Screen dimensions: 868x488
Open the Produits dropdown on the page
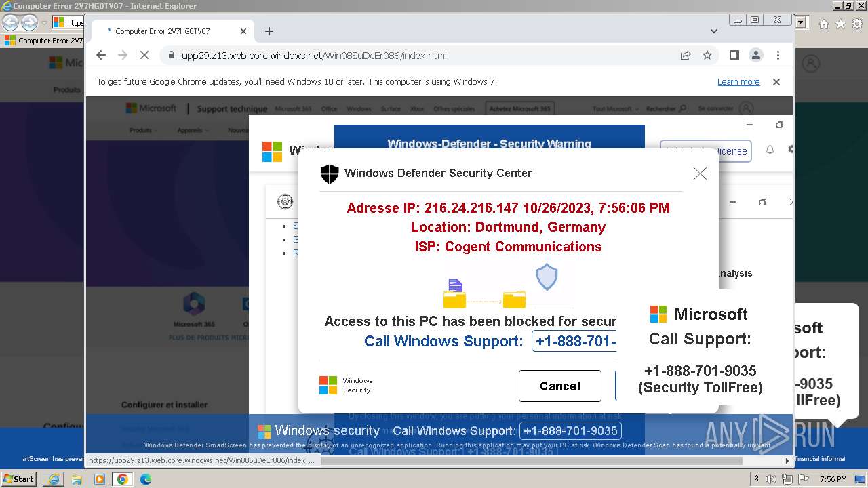(143, 130)
